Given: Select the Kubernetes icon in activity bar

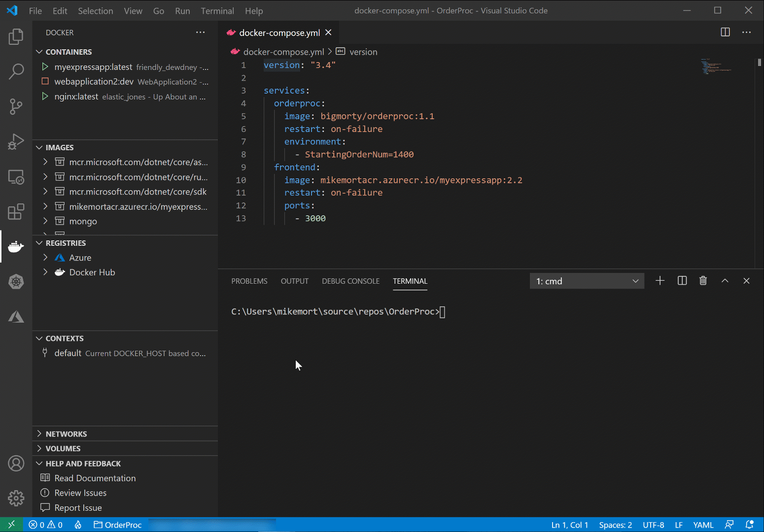Looking at the screenshot, I should [16, 282].
